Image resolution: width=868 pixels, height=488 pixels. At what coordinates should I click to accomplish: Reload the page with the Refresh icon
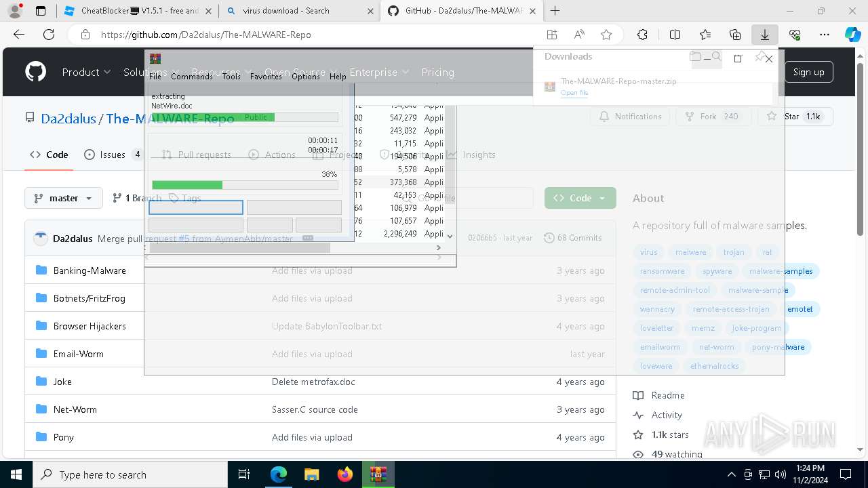49,35
